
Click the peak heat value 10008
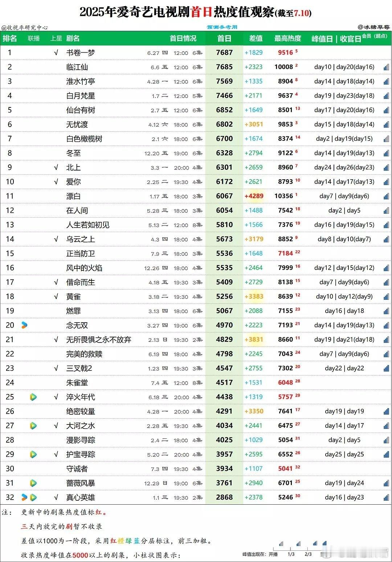[x=283, y=67]
